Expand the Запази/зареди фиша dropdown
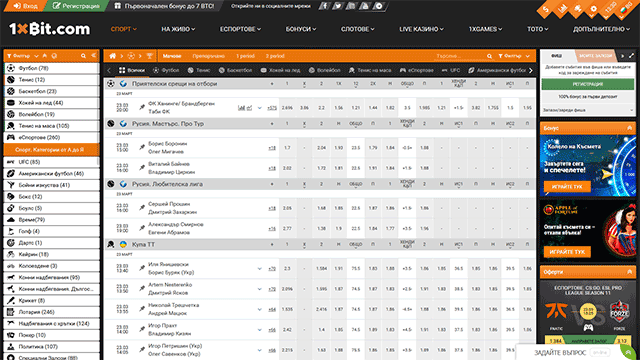The height and width of the screenshot is (360, 640). pos(587,110)
